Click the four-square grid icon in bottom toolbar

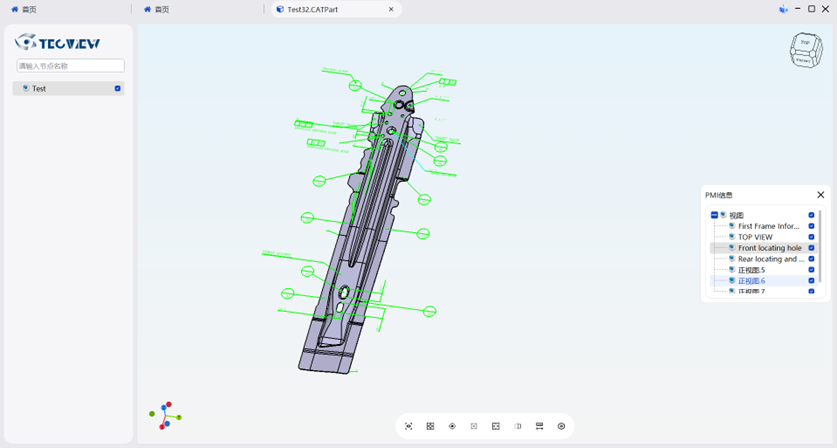430,426
